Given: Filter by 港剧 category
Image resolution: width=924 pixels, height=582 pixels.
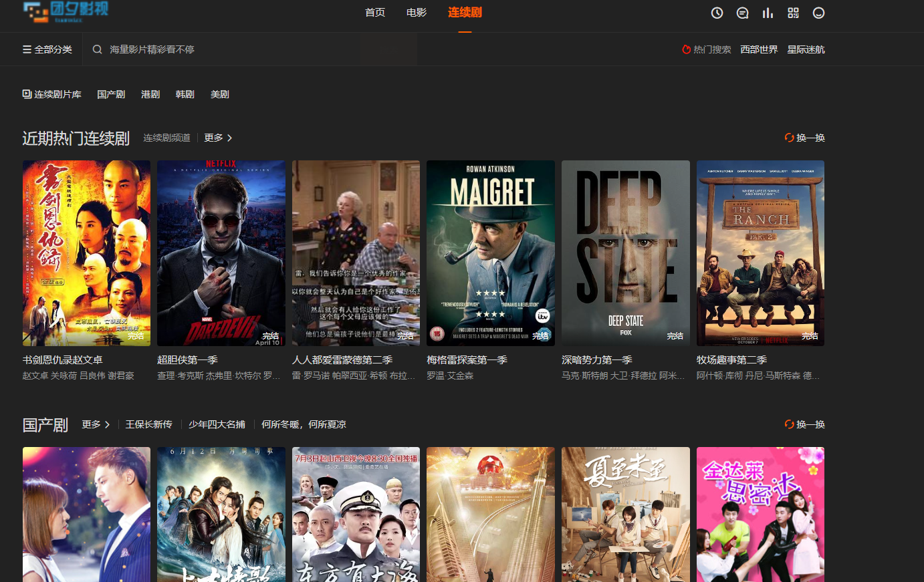Looking at the screenshot, I should point(150,94).
